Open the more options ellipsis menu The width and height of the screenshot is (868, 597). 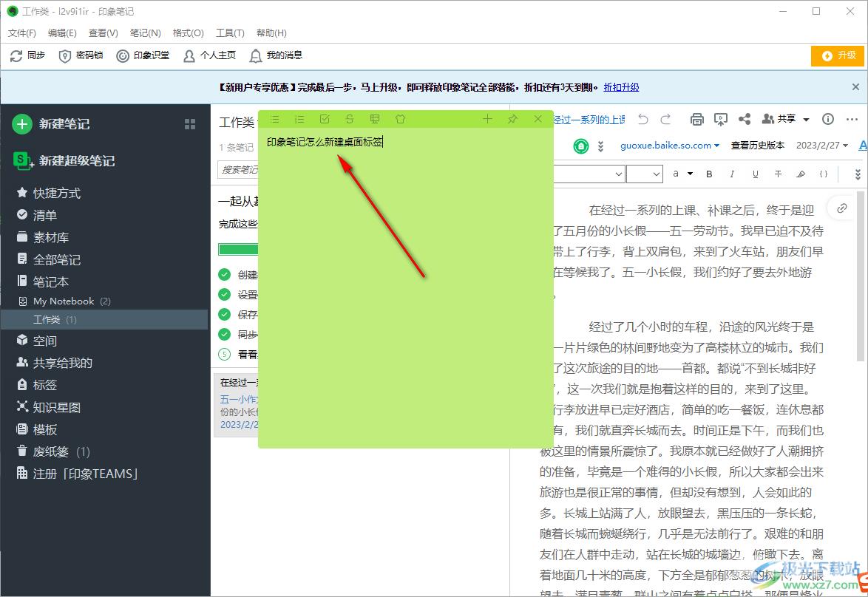pos(852,119)
